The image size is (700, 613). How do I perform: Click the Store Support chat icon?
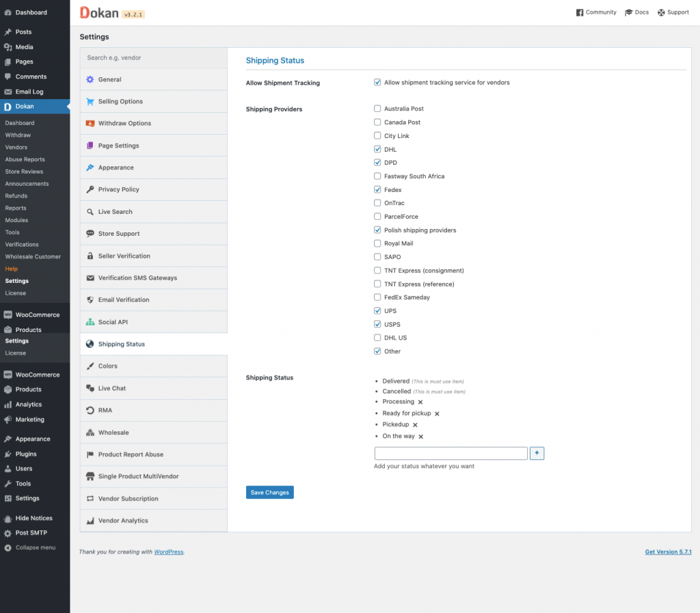[90, 233]
